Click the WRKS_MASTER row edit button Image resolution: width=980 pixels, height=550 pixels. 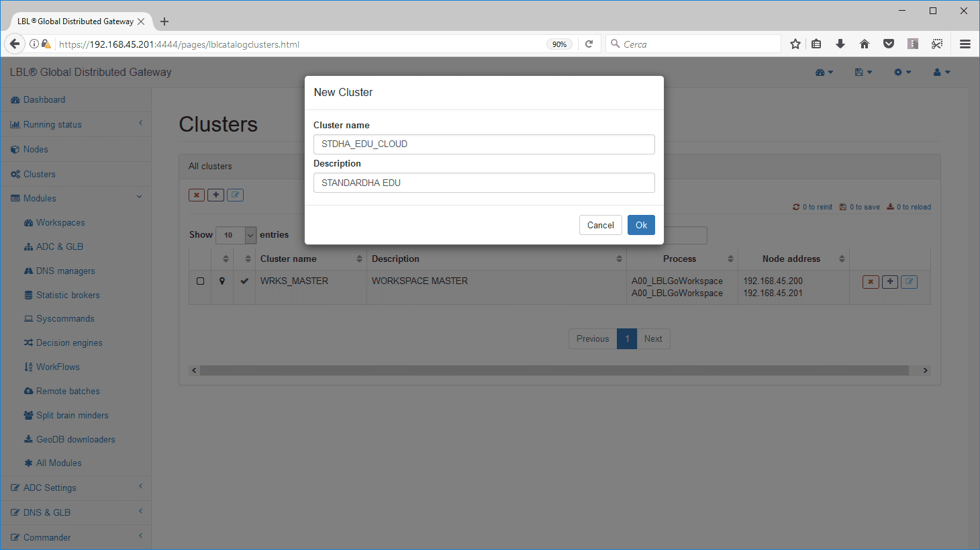pyautogui.click(x=909, y=281)
